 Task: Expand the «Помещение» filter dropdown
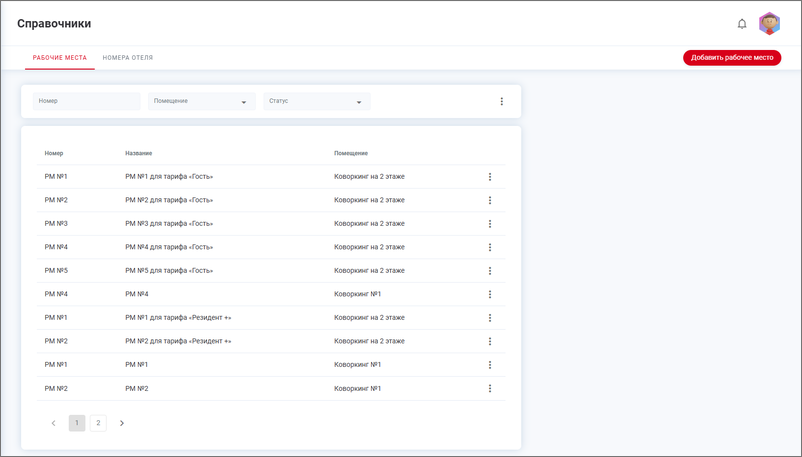click(202, 101)
